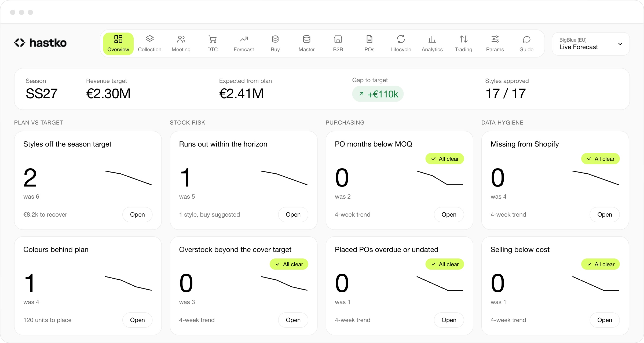The height and width of the screenshot is (343, 644).
Task: Click All clear badge on Missing from Shopify
Action: pos(601,159)
